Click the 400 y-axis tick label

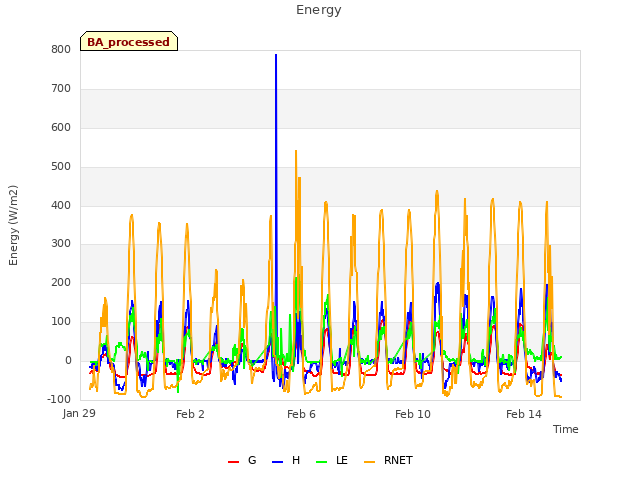[x=61, y=205]
